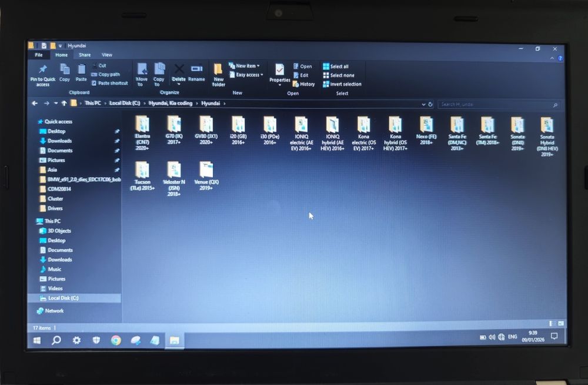This screenshot has width=588, height=385.
Task: Open the Move to menu
Action: pos(141,75)
